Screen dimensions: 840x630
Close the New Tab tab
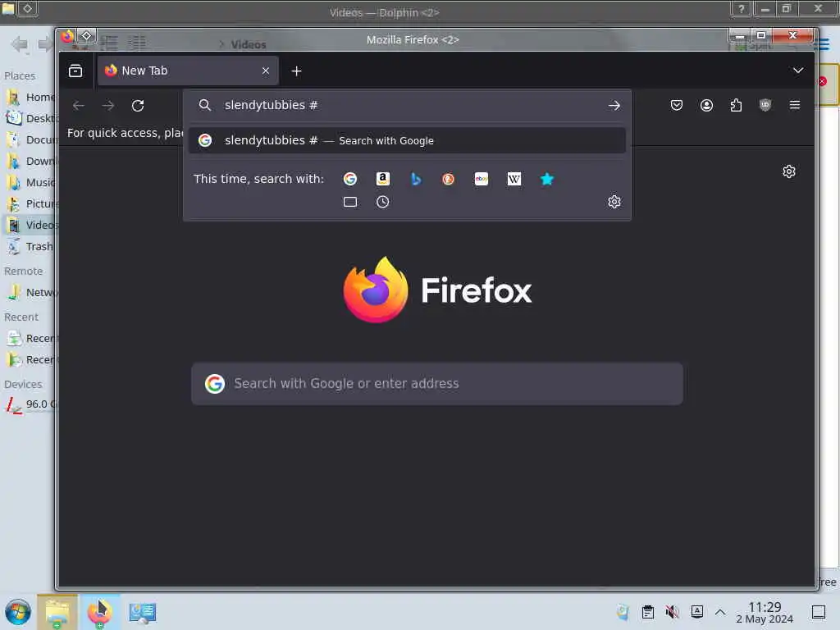pyautogui.click(x=265, y=71)
